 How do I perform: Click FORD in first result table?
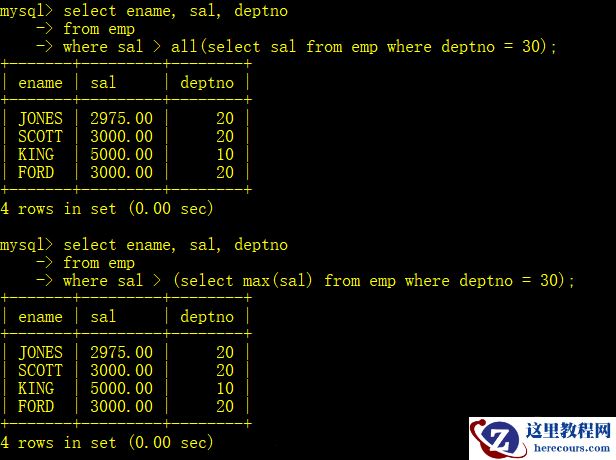[36, 172]
